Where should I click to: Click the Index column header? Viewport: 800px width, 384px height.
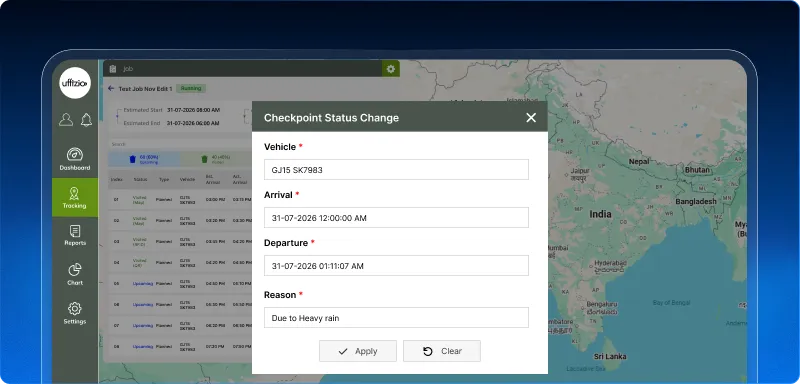coord(117,180)
